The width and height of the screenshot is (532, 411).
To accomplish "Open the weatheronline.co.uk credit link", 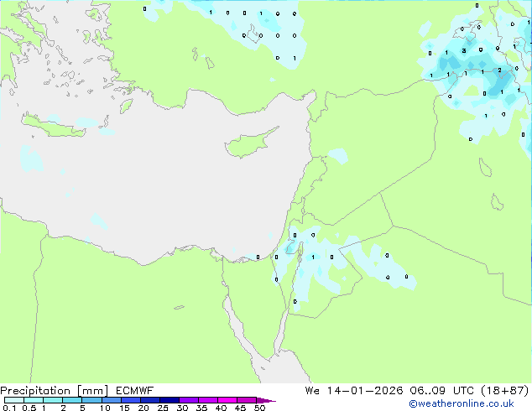I will (462, 403).
